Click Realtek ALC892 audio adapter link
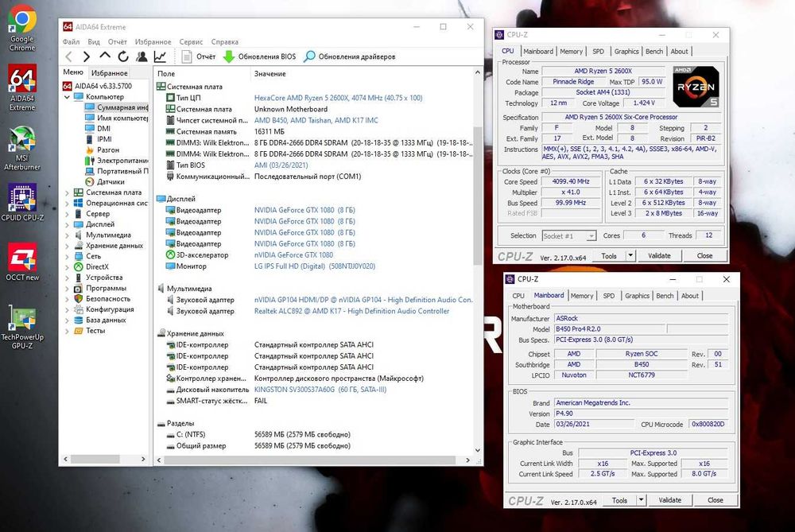Screen dimensions: 795x532 point(351,311)
